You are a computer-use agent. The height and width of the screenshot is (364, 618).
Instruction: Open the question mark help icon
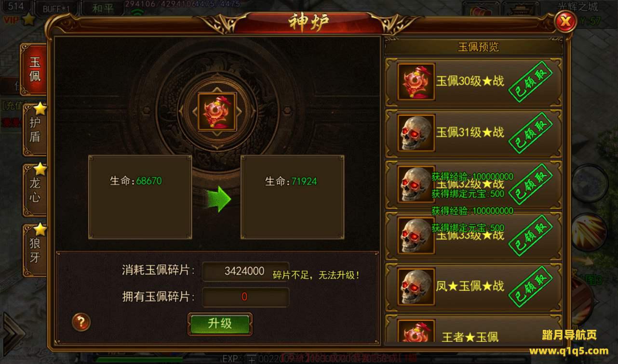[81, 322]
